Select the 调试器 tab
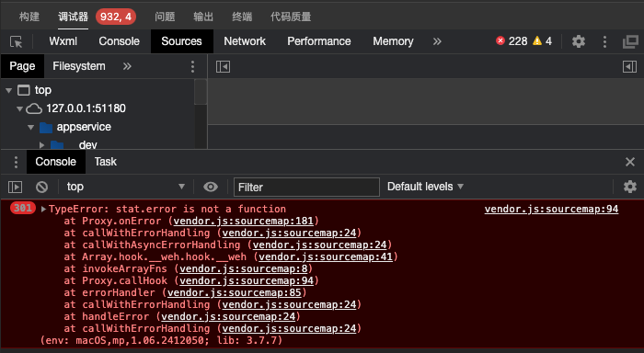644x353 pixels. (73, 17)
